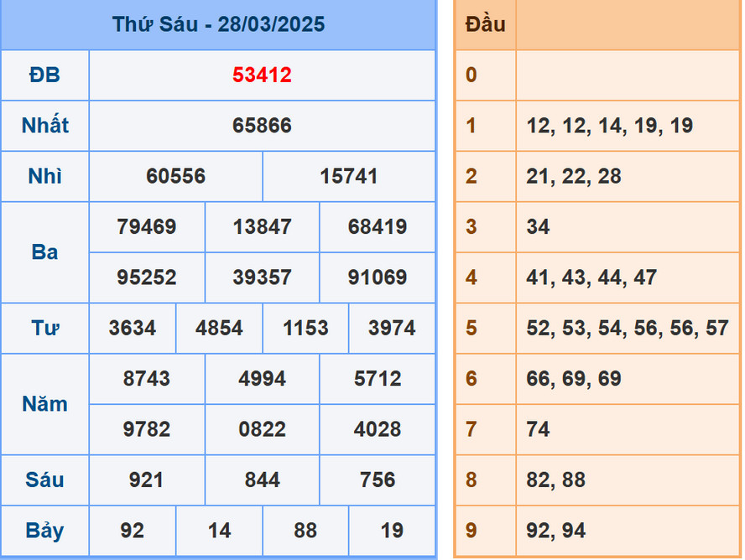Screen dimensions: 745x560
Task: Select sixth prize number 844
Action: (262, 480)
